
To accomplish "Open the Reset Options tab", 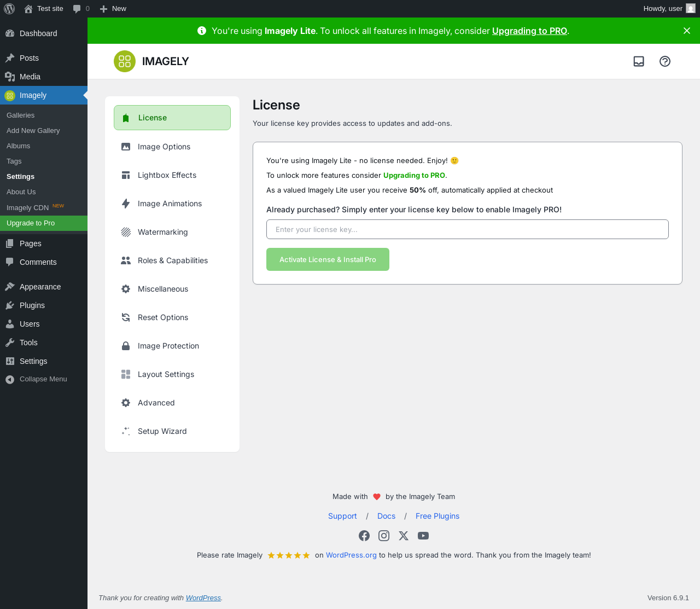I will click(172, 317).
